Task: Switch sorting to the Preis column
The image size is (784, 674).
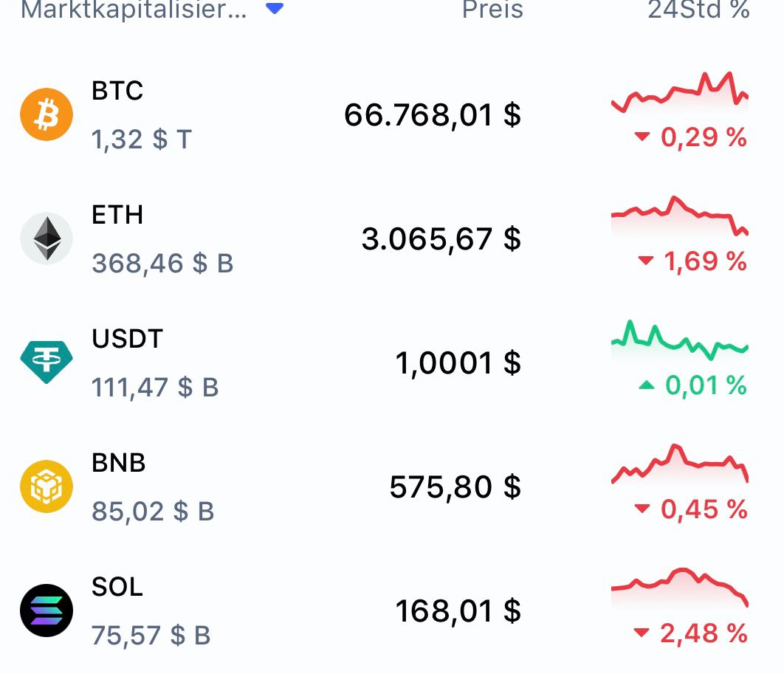Action: (492, 10)
